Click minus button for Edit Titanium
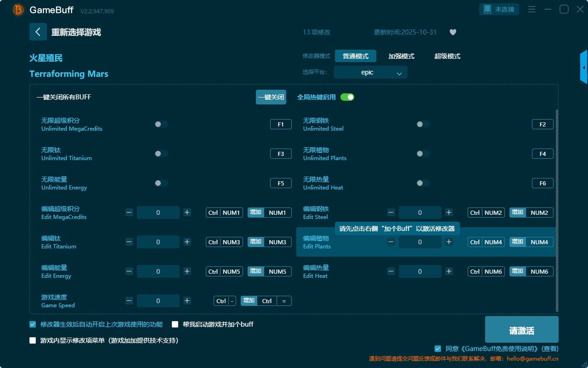 coord(129,242)
